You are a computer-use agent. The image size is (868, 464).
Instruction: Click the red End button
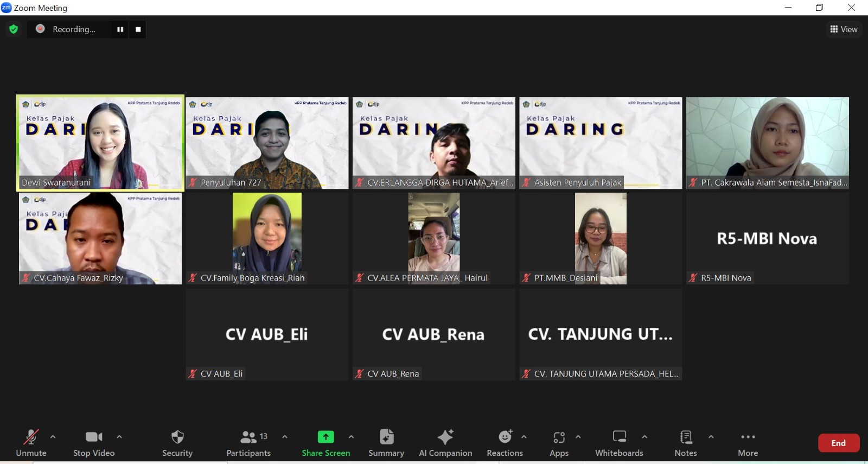(x=838, y=443)
